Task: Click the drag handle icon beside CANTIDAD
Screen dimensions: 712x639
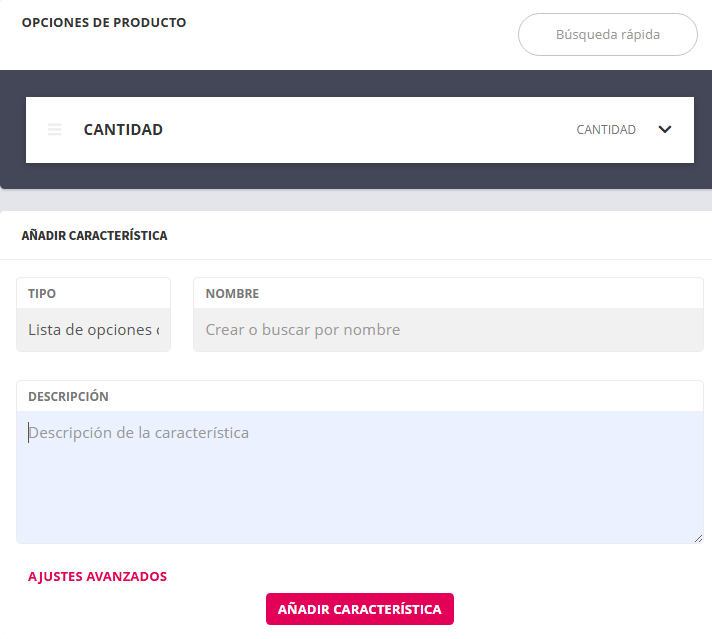Action: (55, 130)
